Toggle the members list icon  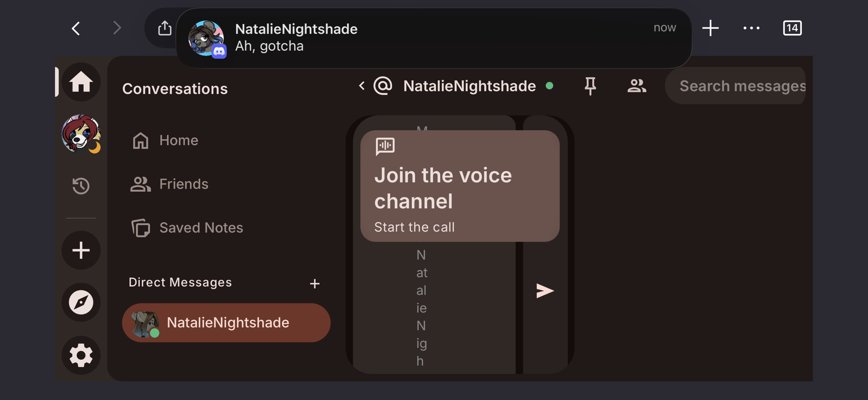pos(637,86)
